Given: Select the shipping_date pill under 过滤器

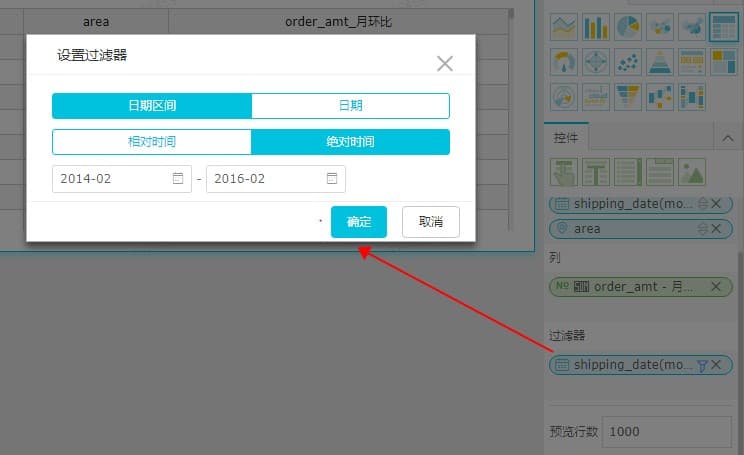Looking at the screenshot, I should coord(641,365).
